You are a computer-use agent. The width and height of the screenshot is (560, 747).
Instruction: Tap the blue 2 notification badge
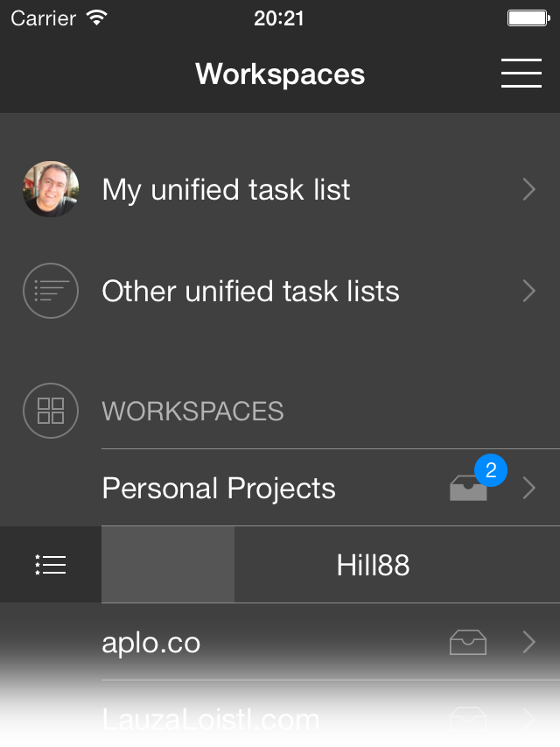coord(491,471)
